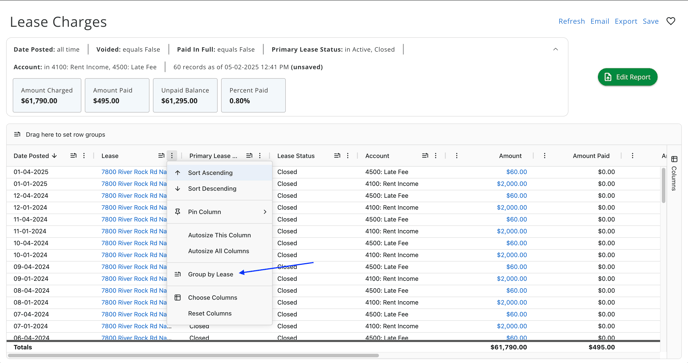Click the sort arrow beside Date Posted
The height and width of the screenshot is (363, 688).
click(x=54, y=155)
